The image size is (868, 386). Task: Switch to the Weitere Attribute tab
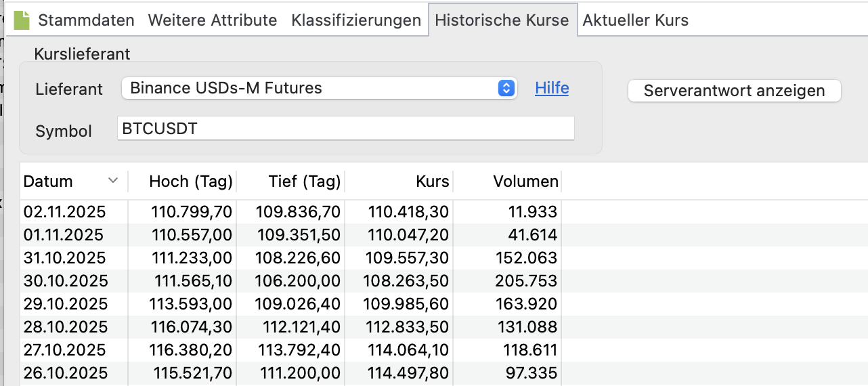tap(212, 20)
